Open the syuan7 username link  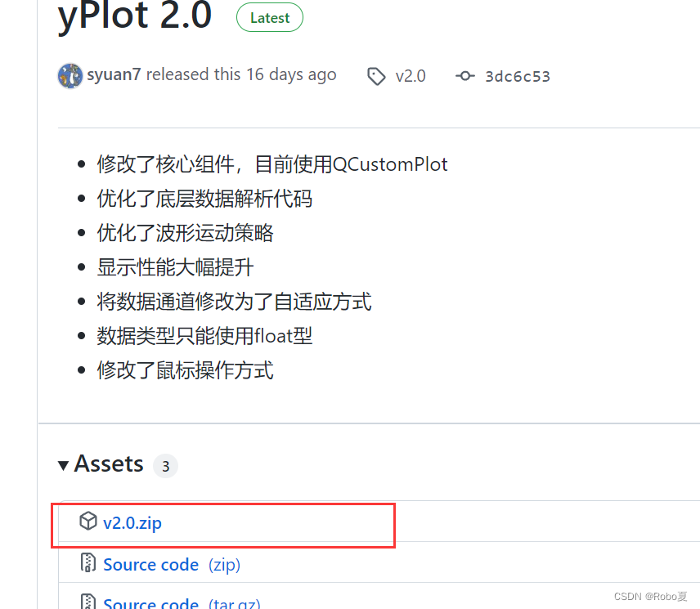pos(114,74)
